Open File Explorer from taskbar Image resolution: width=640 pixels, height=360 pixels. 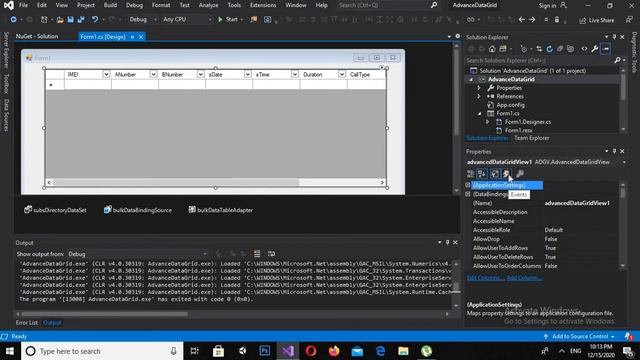point(403,351)
